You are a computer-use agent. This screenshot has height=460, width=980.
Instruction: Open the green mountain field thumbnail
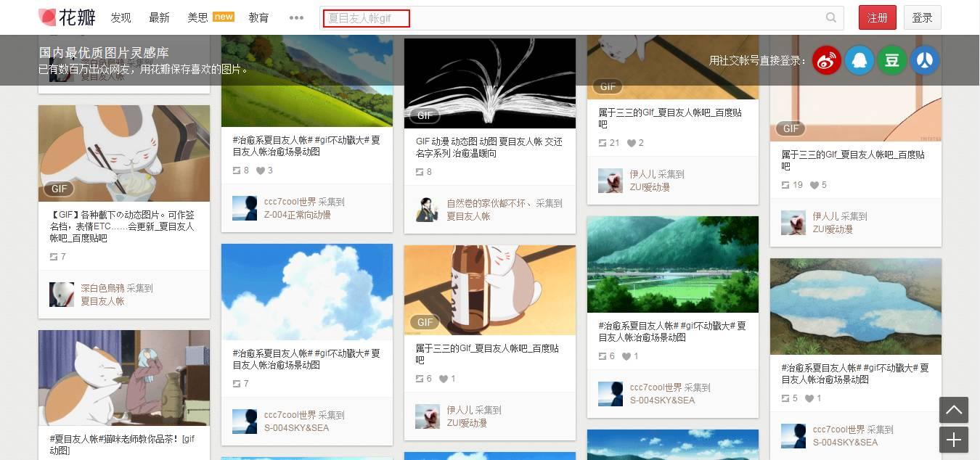click(673, 264)
